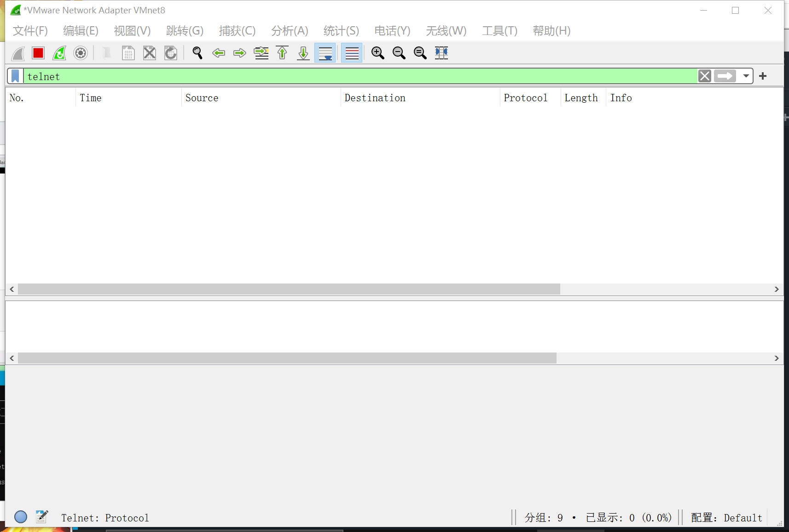Click the Resize columns to fit icon
Image resolution: width=789 pixels, height=532 pixels.
pos(441,53)
